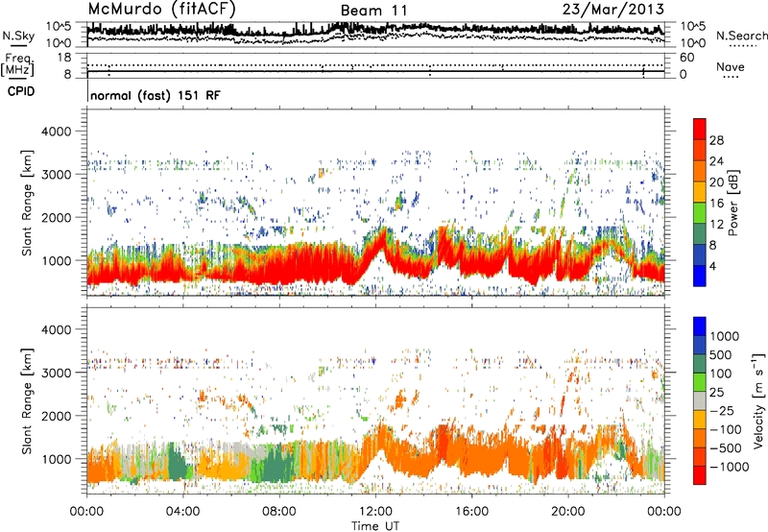The width and height of the screenshot is (768, 532).
Task: Click the "2000" tick of the velocity panel
Action: pyautogui.click(x=57, y=416)
